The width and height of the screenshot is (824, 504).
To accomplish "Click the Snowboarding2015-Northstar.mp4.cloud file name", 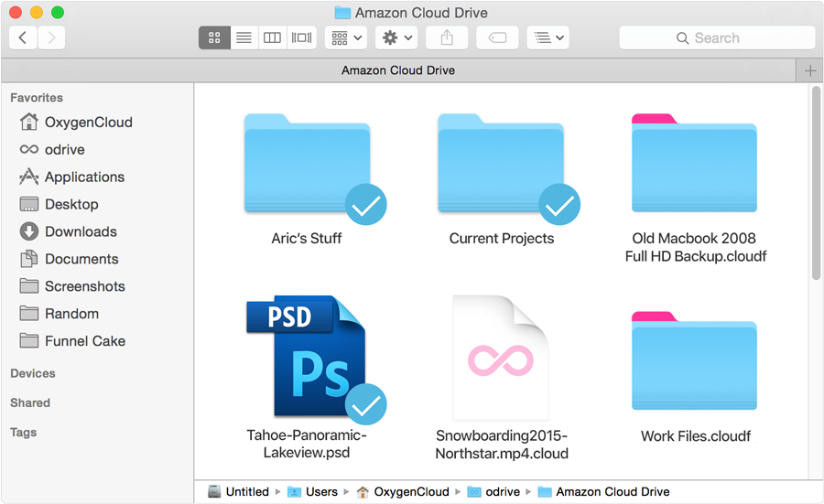I will [x=502, y=445].
